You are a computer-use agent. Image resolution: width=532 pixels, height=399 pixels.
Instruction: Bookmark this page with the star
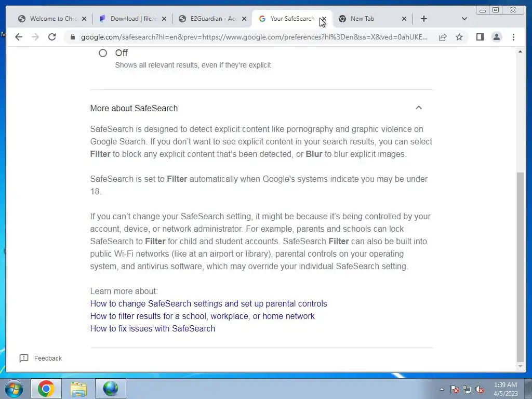[x=459, y=37]
